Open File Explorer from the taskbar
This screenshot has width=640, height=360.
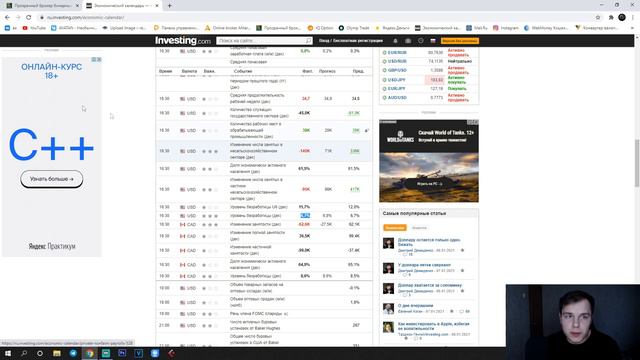pos(57,353)
